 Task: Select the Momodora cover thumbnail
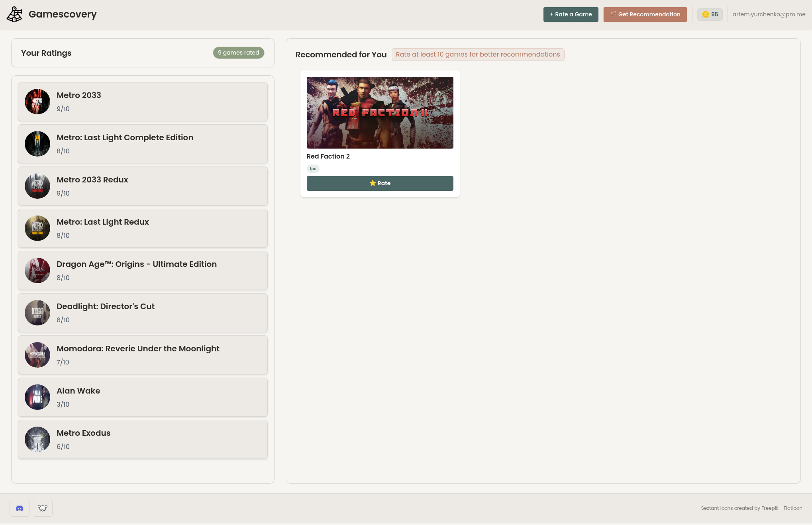point(37,355)
